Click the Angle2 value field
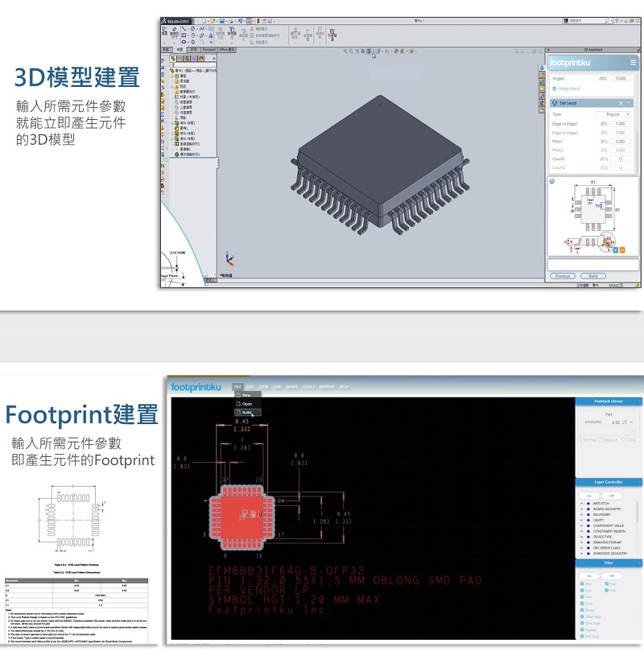This screenshot has height=655, width=644. 620,79
